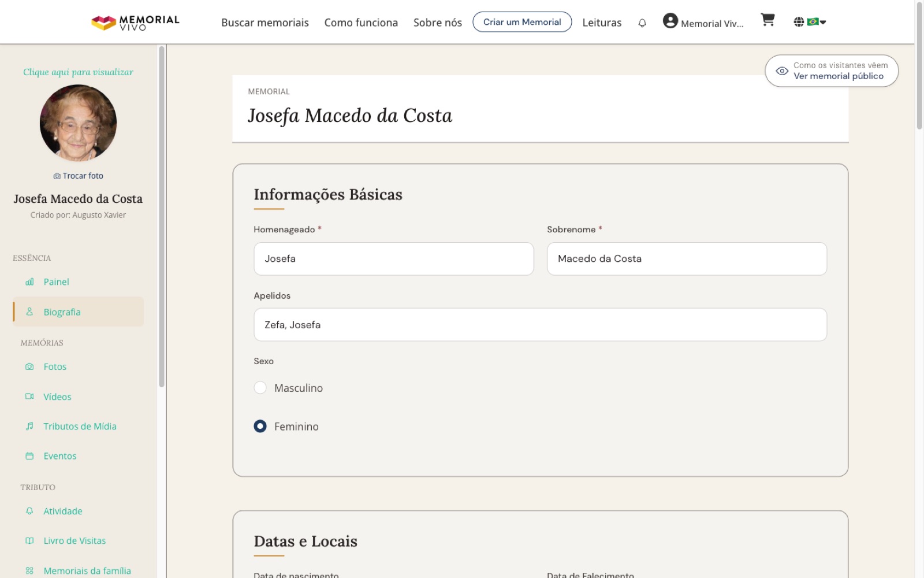Click the camera icon next to Trocar foto

[57, 176]
